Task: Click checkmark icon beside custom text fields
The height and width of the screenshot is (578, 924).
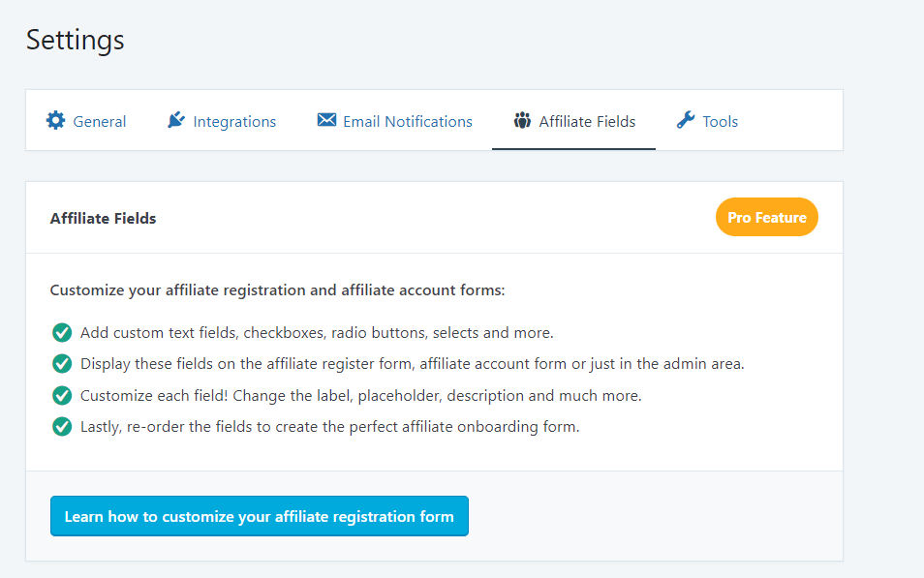Action: point(62,333)
